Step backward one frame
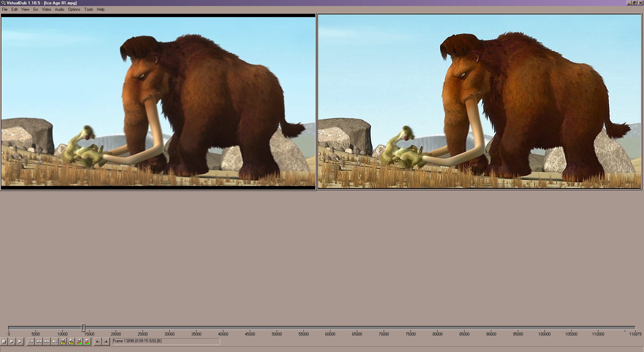The height and width of the screenshot is (352, 644). point(39,342)
